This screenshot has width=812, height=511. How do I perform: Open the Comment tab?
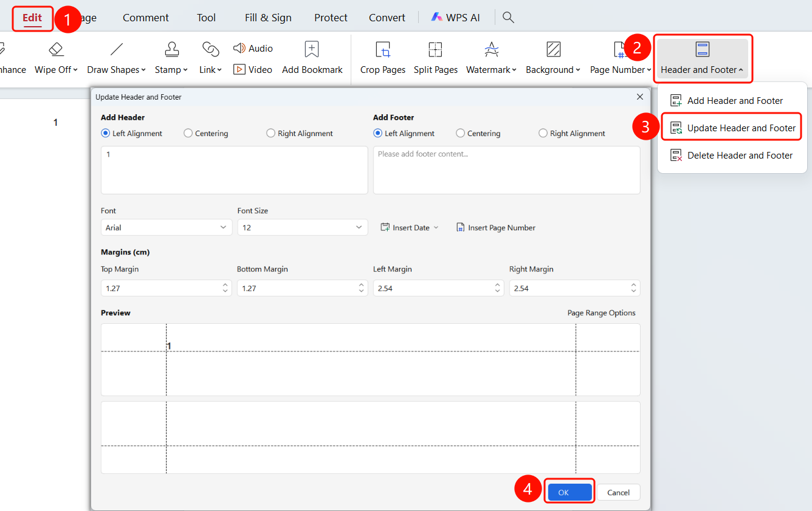point(146,18)
